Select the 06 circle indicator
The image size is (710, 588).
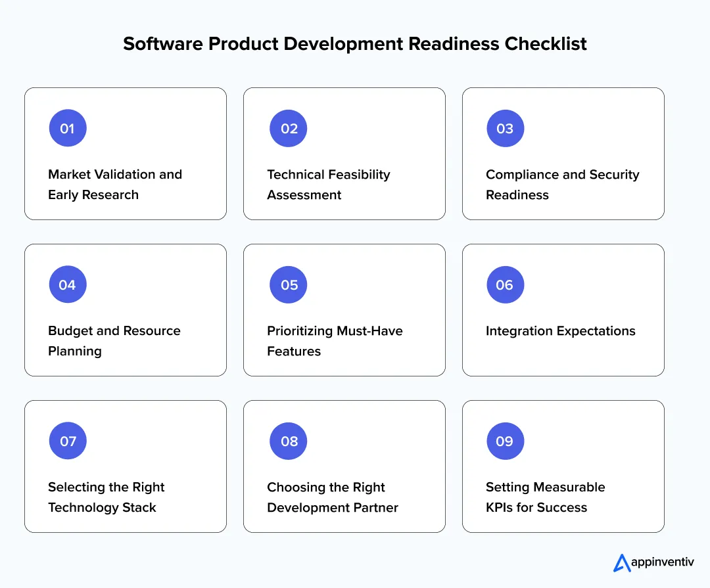coord(505,284)
